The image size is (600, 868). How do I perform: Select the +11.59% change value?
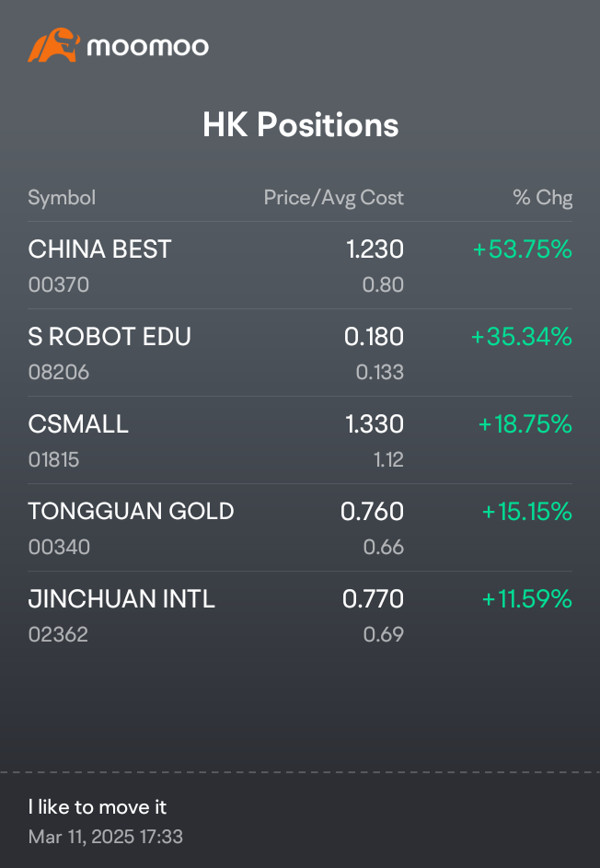point(527,599)
